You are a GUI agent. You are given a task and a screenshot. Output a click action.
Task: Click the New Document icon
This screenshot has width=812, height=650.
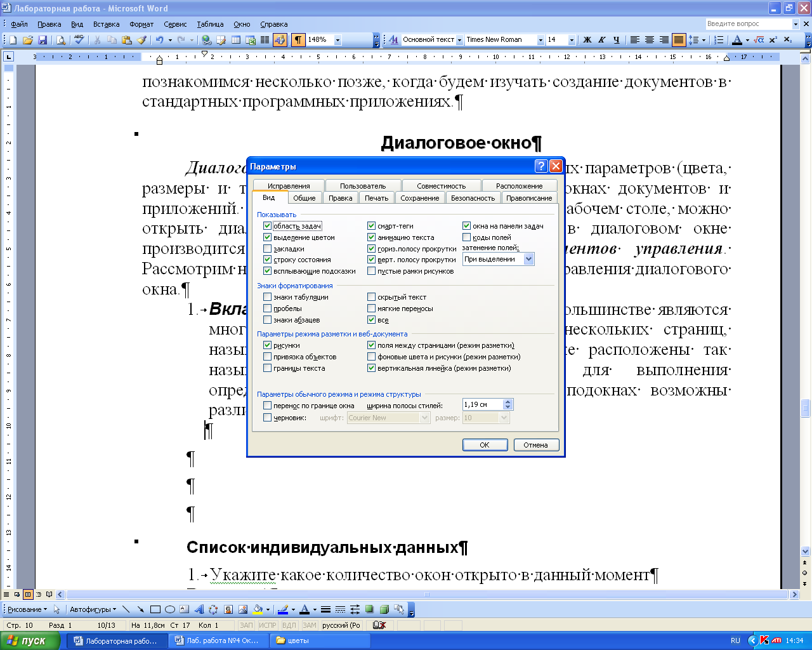click(x=13, y=40)
